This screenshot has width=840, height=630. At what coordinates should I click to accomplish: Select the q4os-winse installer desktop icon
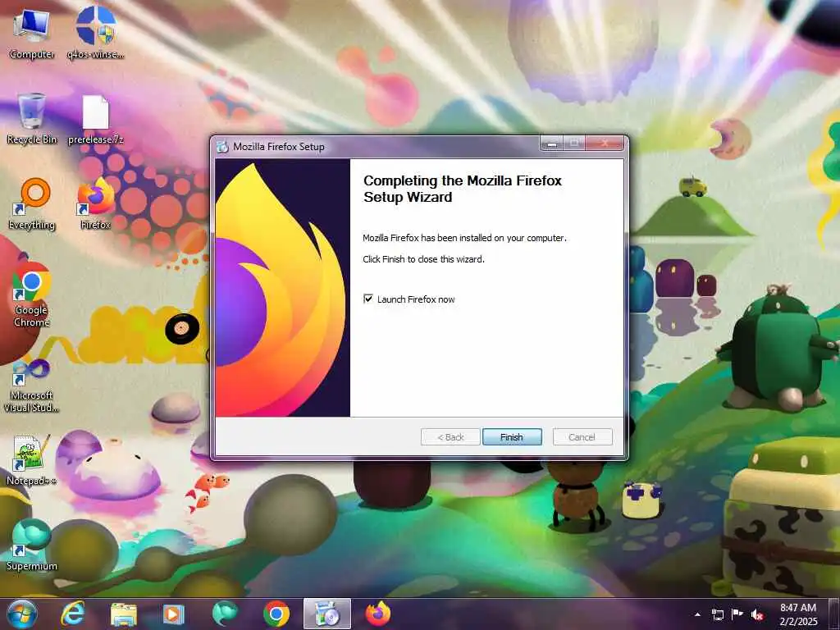click(95, 34)
